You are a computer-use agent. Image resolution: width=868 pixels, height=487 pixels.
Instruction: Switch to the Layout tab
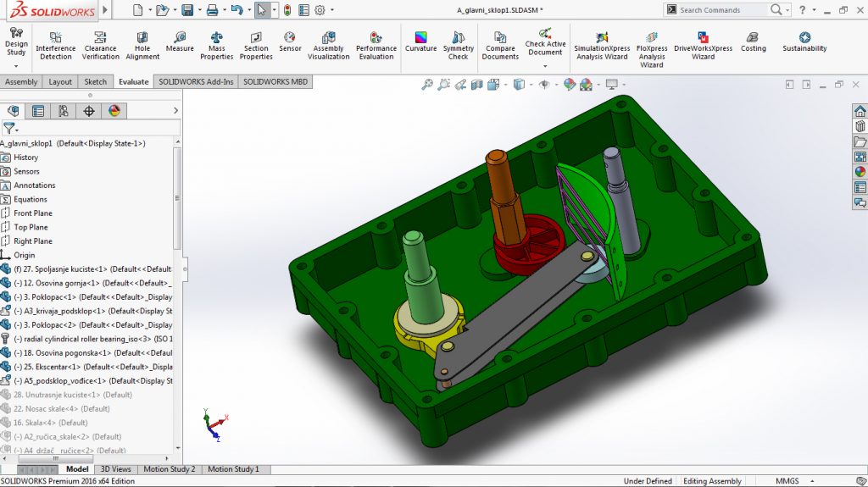point(60,82)
